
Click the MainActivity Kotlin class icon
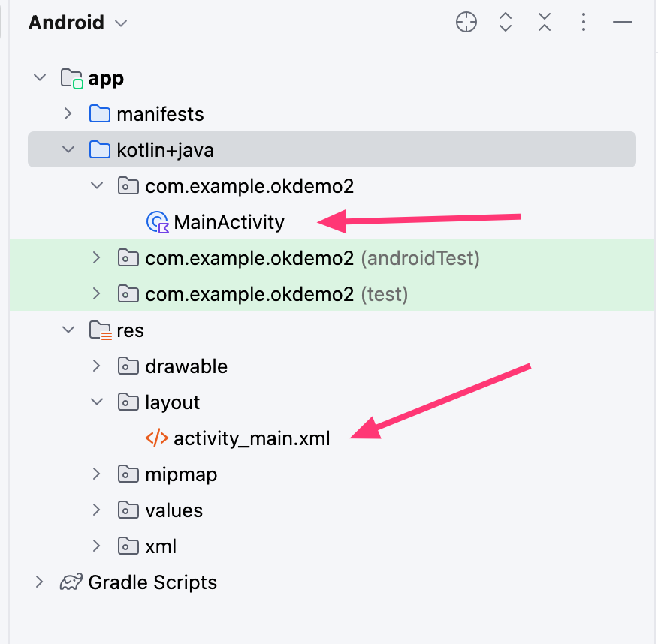point(157,222)
